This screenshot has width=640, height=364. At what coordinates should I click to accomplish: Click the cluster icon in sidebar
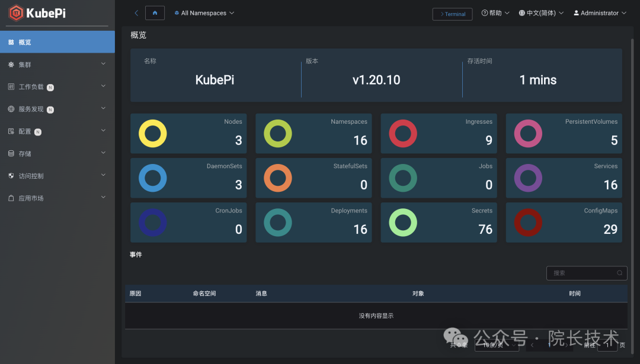11,65
